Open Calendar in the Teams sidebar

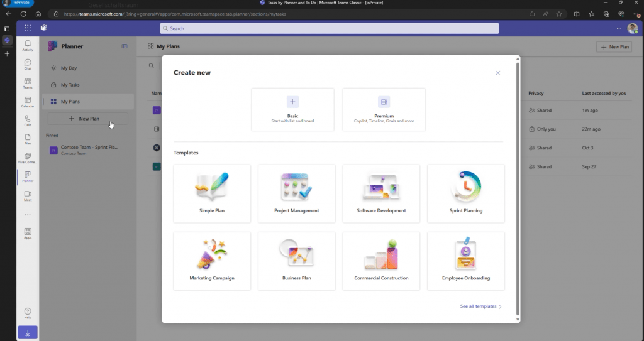point(28,102)
